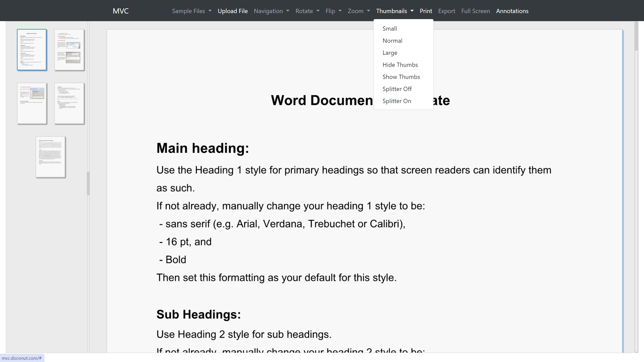Image resolution: width=644 pixels, height=362 pixels.
Task: Click the '- 16 pt, and' line
Action: (185, 242)
